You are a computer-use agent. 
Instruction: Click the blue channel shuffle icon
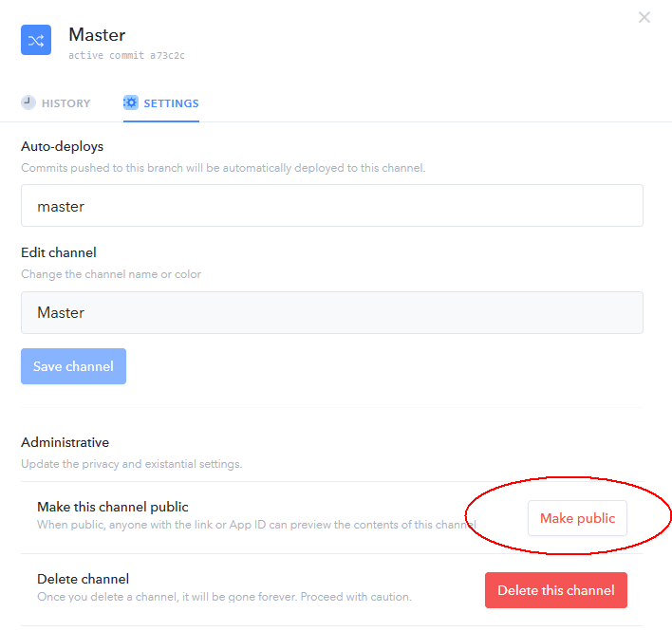tap(36, 41)
